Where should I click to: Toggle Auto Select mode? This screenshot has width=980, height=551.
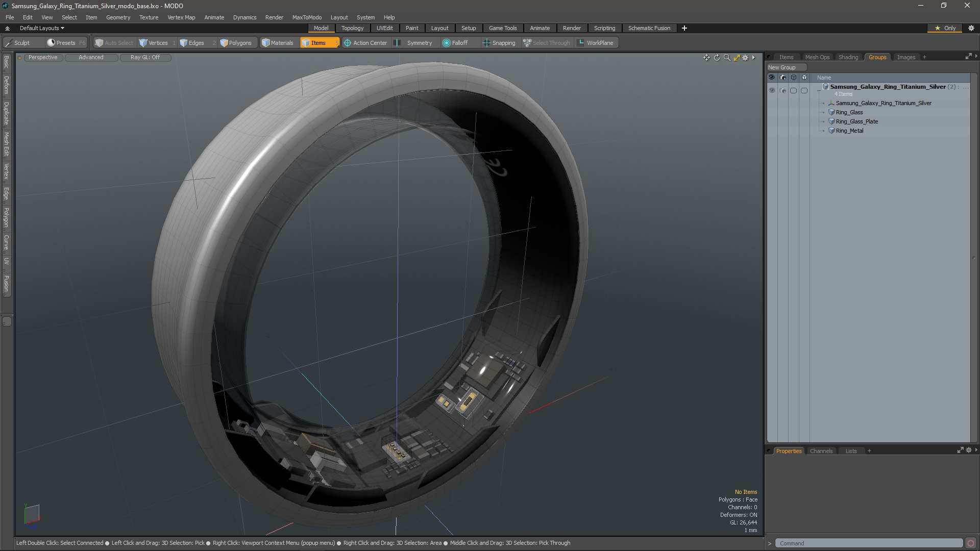click(x=114, y=43)
